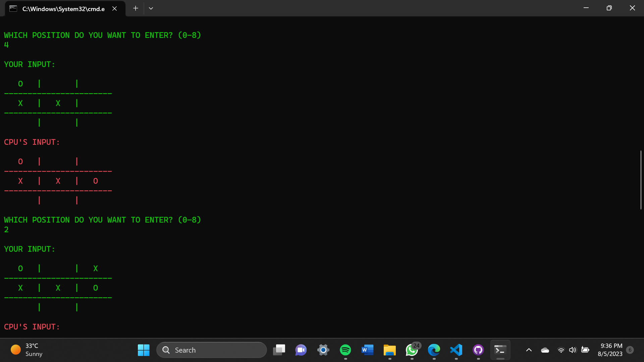Click the taskbar Search field

pos(212,350)
